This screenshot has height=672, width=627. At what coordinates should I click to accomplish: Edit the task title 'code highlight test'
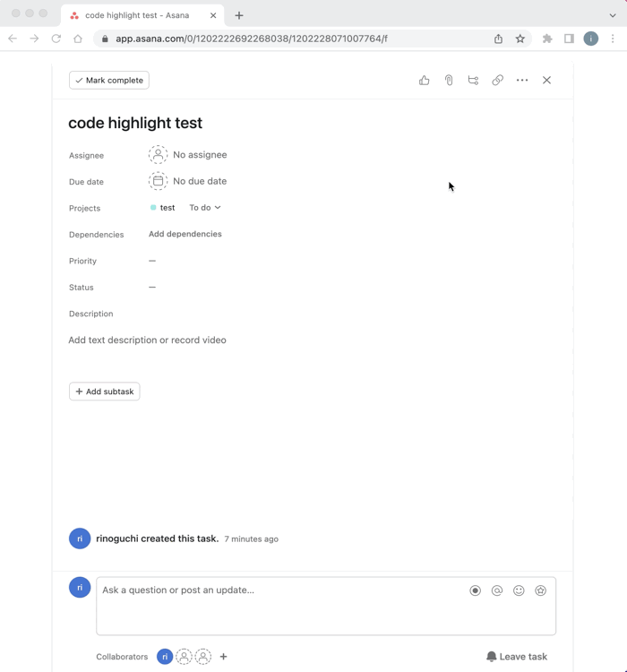click(135, 123)
